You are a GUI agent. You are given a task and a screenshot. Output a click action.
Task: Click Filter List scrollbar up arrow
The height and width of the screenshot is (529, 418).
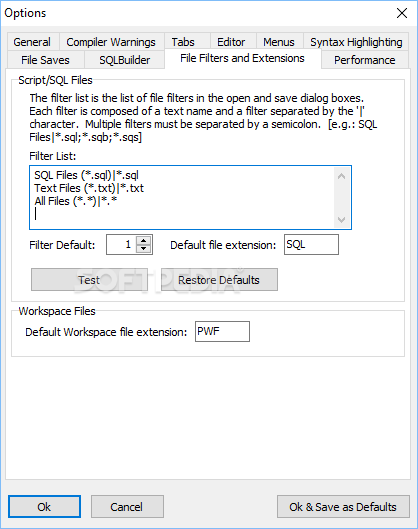coord(341,176)
